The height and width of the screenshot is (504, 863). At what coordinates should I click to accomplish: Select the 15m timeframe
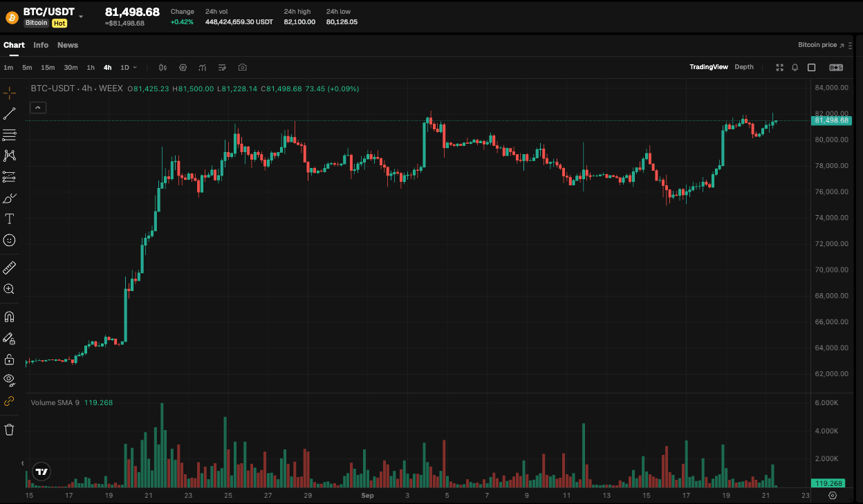(x=48, y=68)
